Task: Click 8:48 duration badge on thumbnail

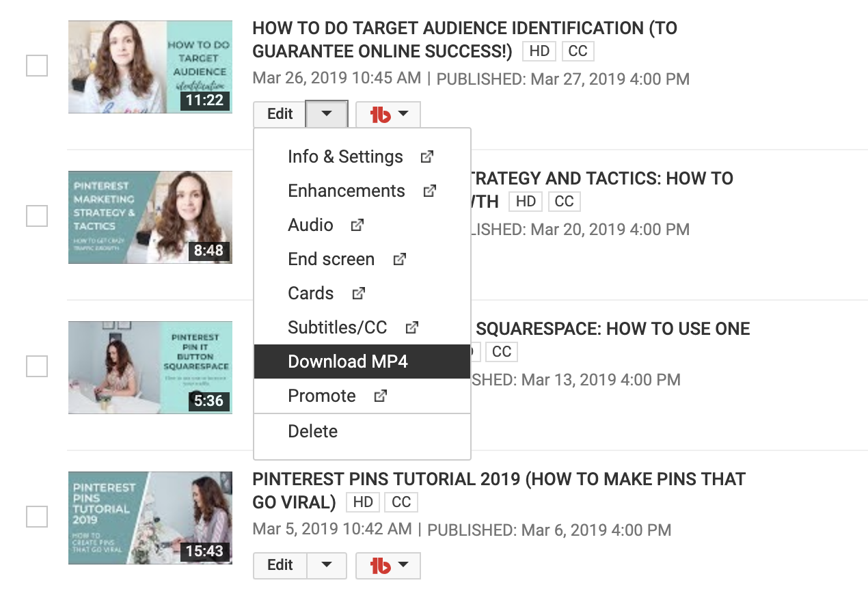Action: [x=208, y=251]
